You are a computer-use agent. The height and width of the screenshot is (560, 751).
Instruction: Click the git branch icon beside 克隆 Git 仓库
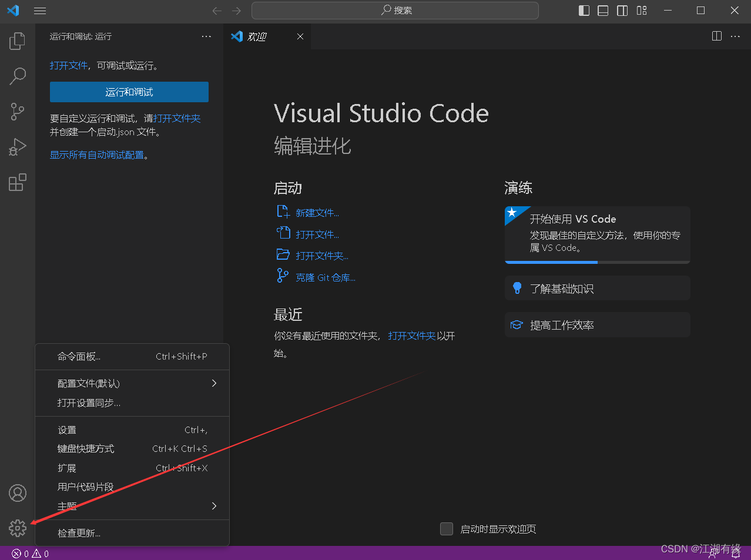283,276
